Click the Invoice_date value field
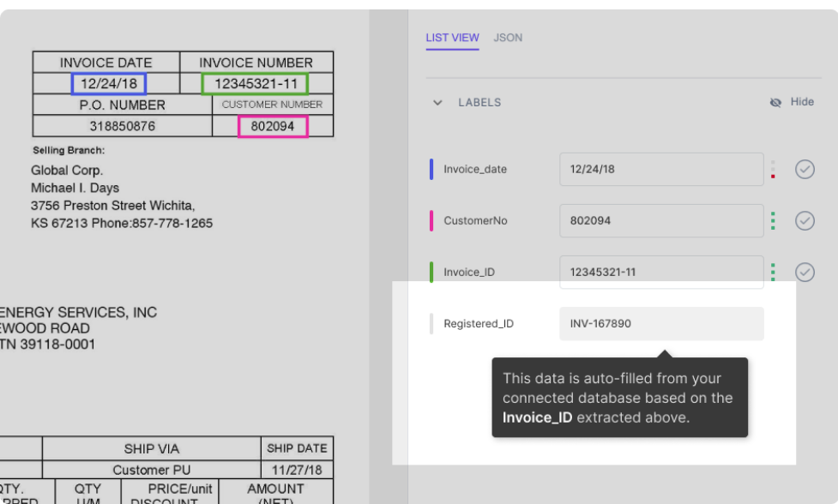 pos(660,169)
